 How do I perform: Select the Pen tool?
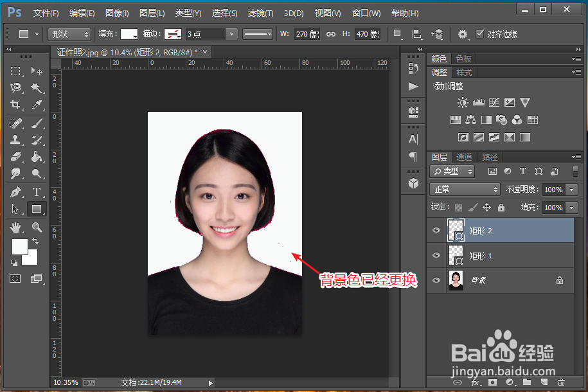click(x=16, y=192)
